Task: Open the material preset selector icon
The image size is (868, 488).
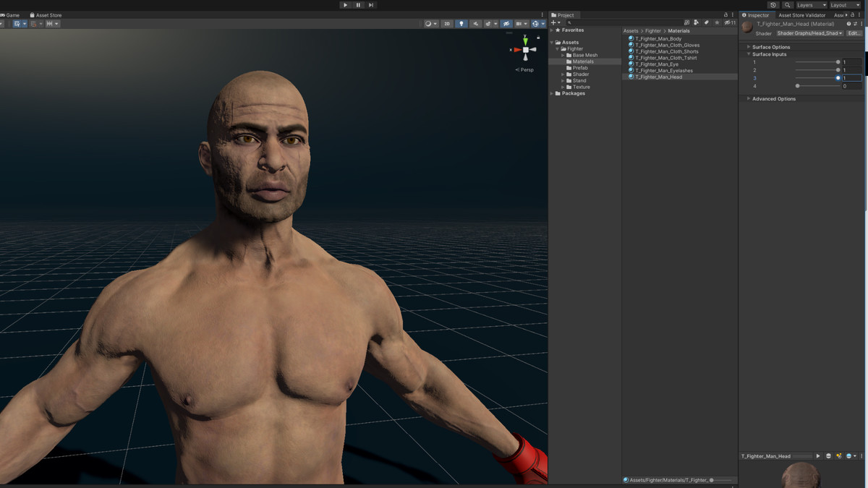Action: 855,24
